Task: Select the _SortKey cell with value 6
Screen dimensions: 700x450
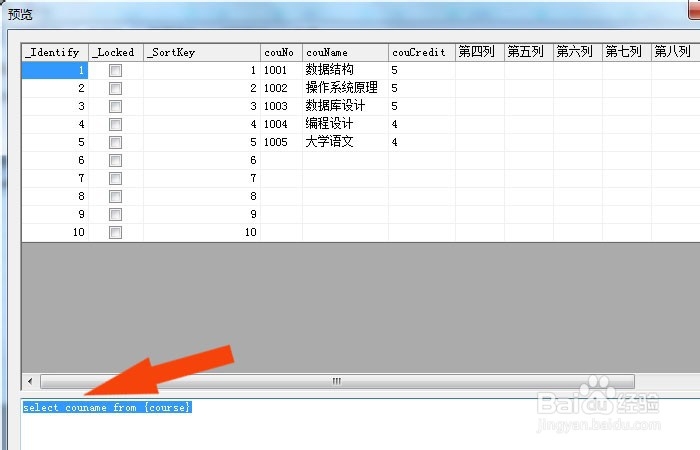Action: coord(202,160)
